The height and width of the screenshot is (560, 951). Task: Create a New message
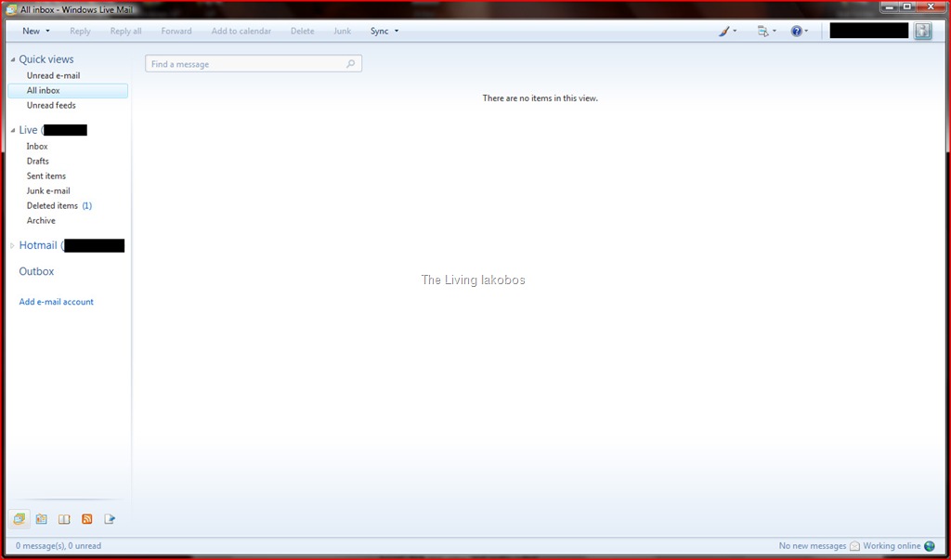click(x=31, y=31)
